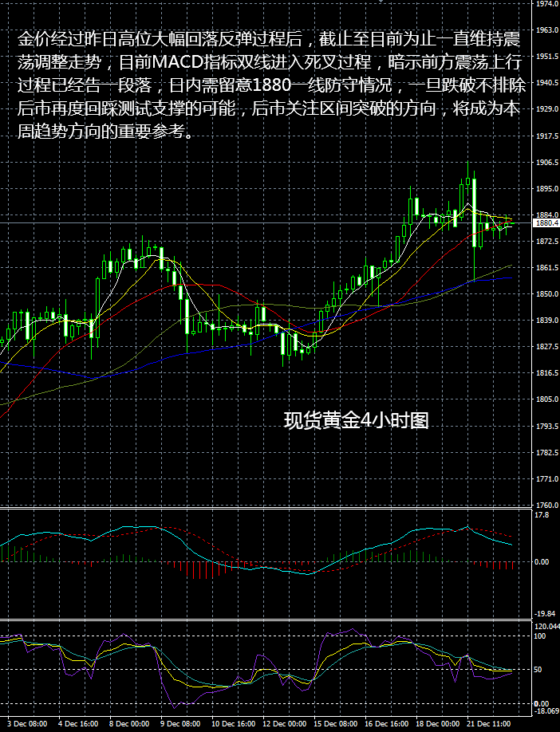
Task: Select the 21 Dec 11:00 time label
Action: (x=488, y=724)
